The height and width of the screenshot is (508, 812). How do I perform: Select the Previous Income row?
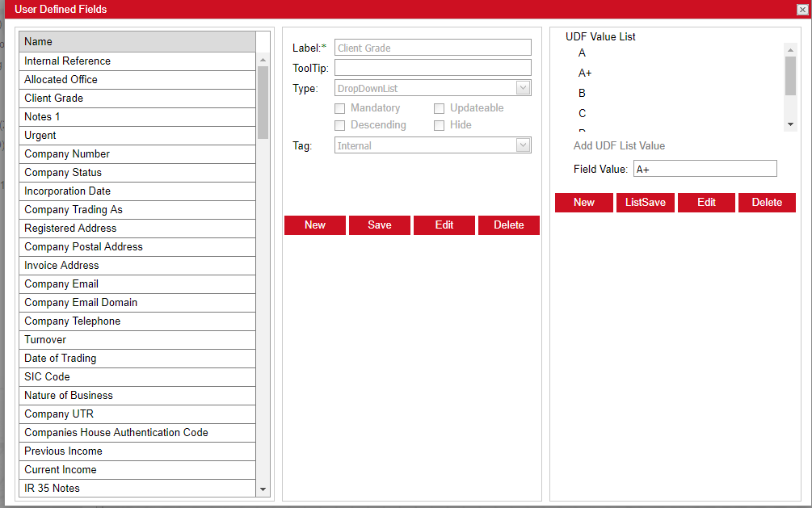(137, 451)
